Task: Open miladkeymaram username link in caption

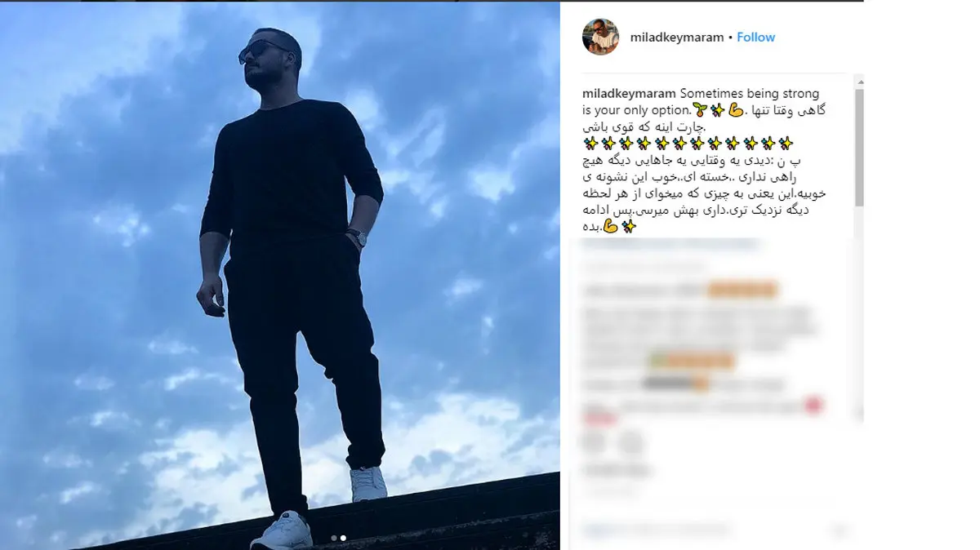Action: coord(629,94)
